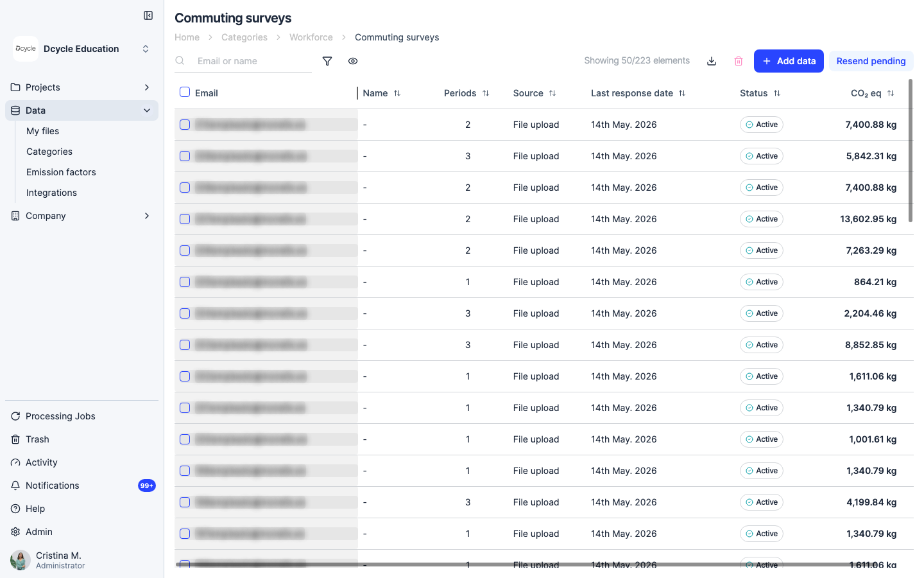This screenshot has height=578, width=924.
Task: Sort by Name column arrows
Action: (397, 93)
